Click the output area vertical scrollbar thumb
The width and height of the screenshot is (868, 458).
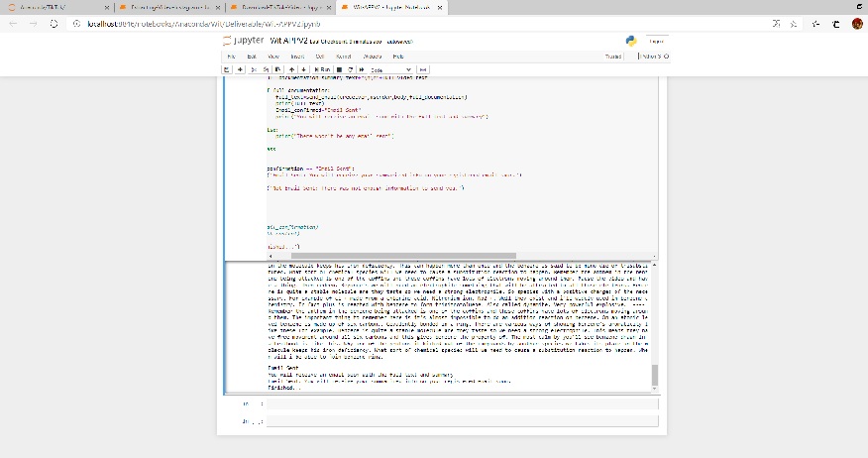[655, 375]
